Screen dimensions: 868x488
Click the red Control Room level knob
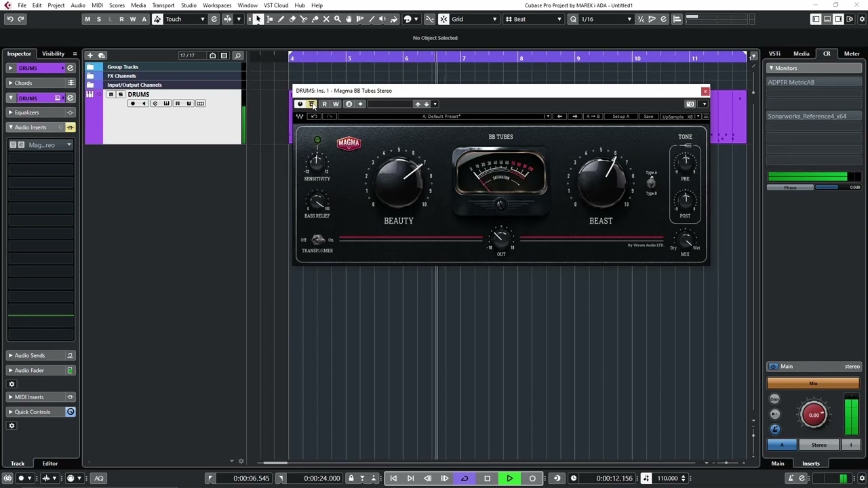814,415
